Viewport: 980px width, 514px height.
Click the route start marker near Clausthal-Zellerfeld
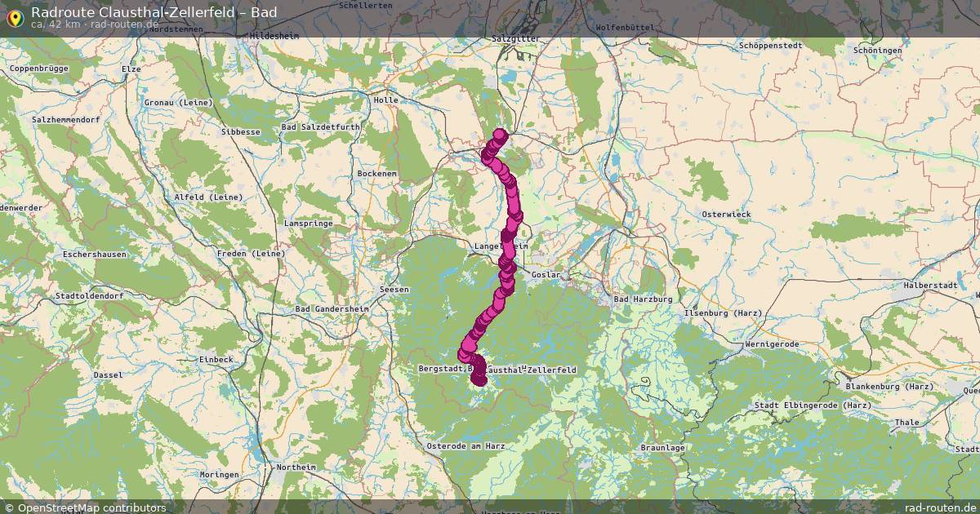click(479, 379)
